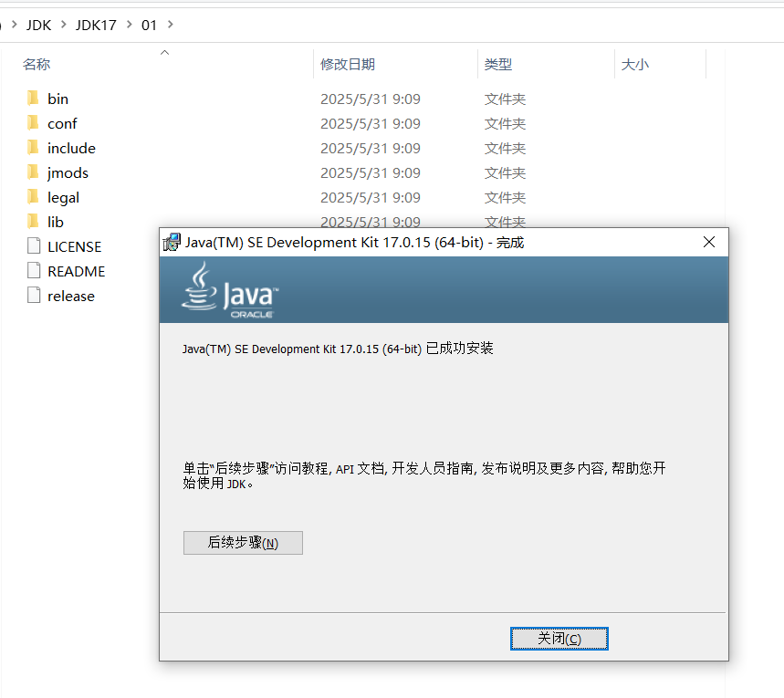This screenshot has height=698, width=784.
Task: Click the release file icon
Action: pyautogui.click(x=34, y=296)
